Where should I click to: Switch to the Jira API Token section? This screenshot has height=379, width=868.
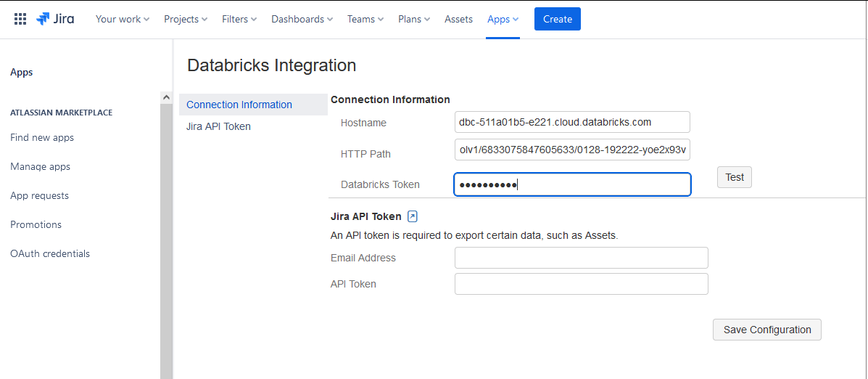pos(218,126)
